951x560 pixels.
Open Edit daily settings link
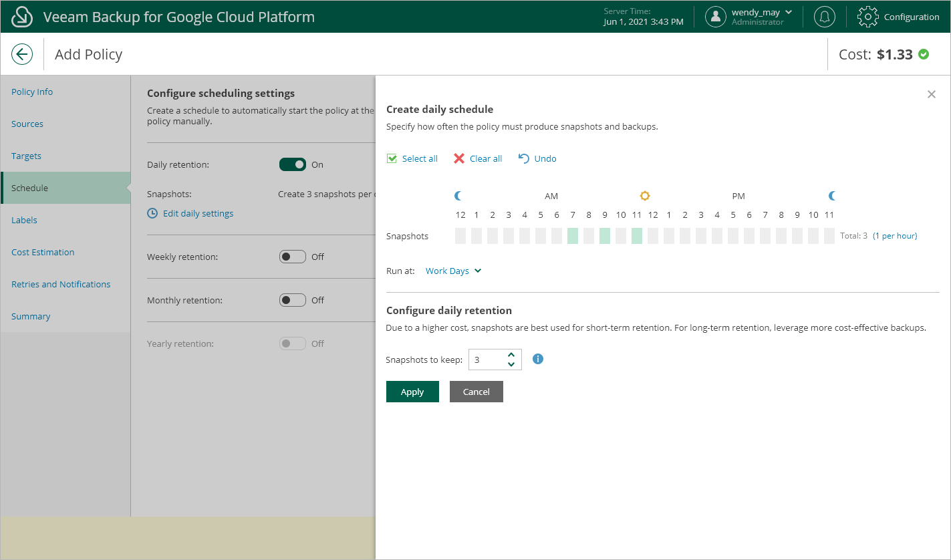[198, 213]
